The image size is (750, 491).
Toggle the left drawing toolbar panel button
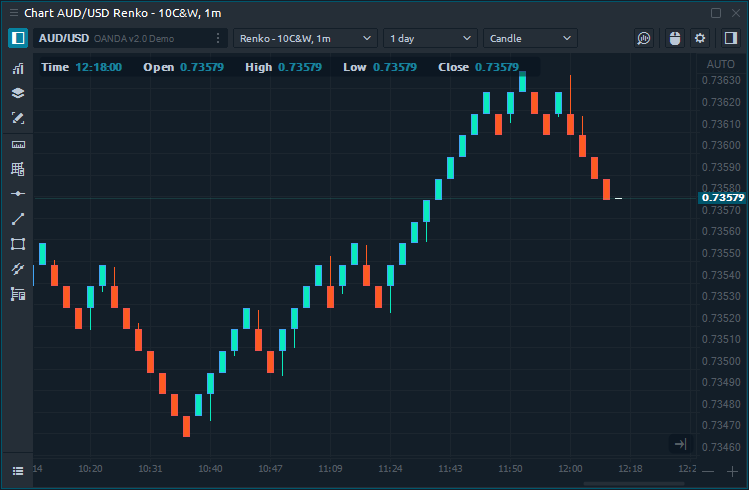(x=18, y=38)
